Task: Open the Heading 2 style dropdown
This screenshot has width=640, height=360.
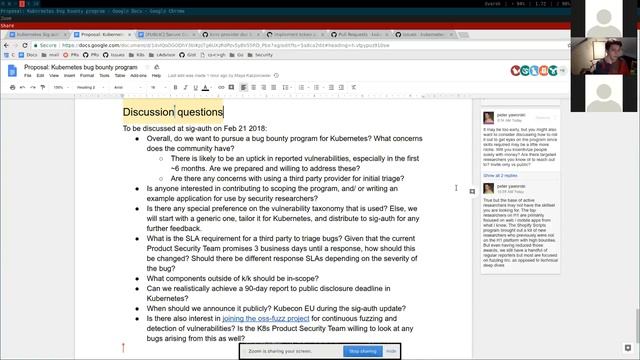Action: coord(90,87)
